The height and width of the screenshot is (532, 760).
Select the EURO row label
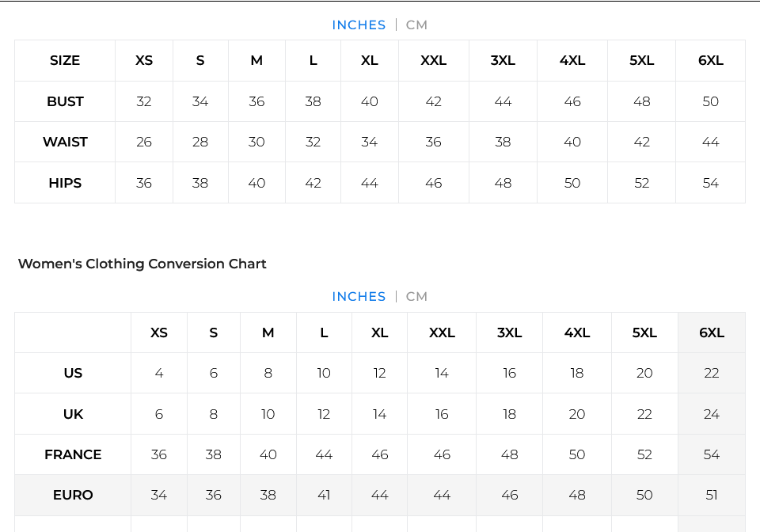pos(73,495)
